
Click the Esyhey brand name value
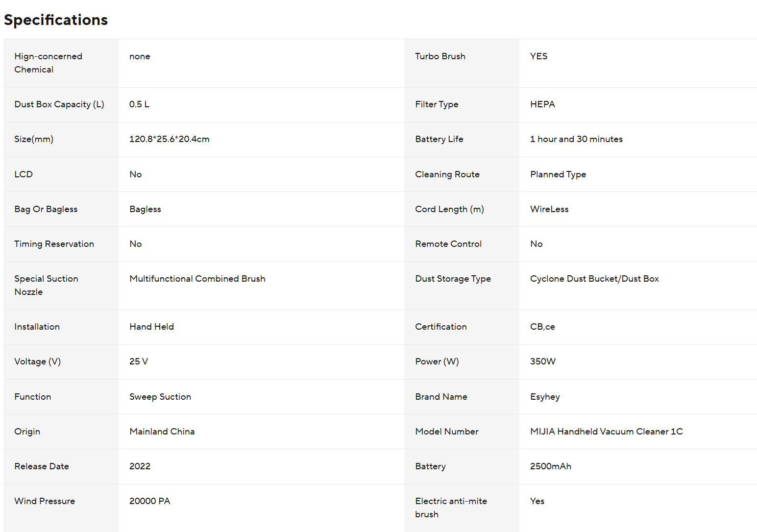pos(545,397)
